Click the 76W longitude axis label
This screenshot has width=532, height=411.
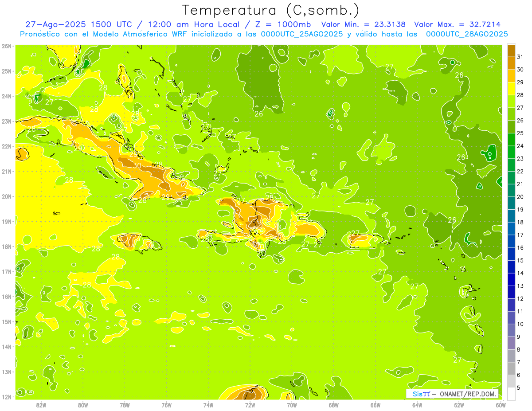tap(167, 405)
